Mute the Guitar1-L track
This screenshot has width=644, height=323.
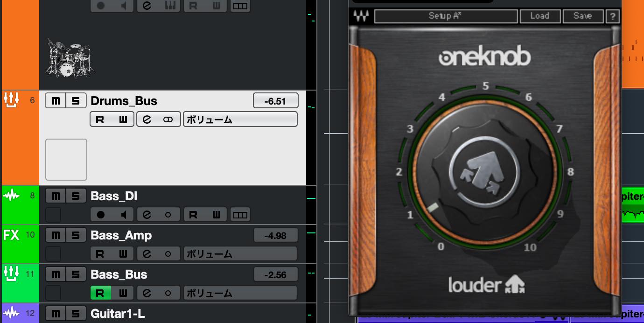(x=56, y=313)
